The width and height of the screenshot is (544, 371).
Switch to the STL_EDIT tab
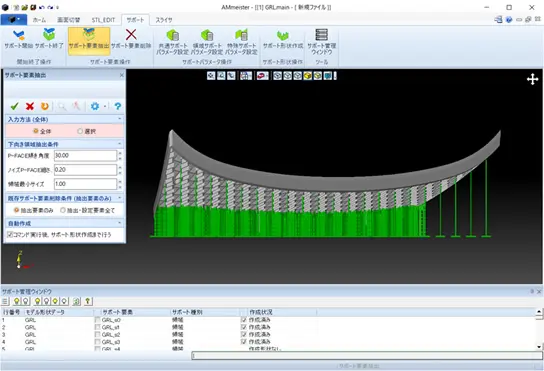[103, 20]
